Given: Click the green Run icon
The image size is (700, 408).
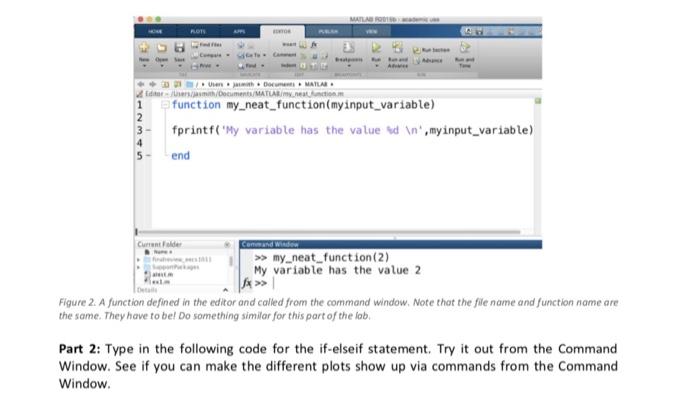Looking at the screenshot, I should point(376,47).
